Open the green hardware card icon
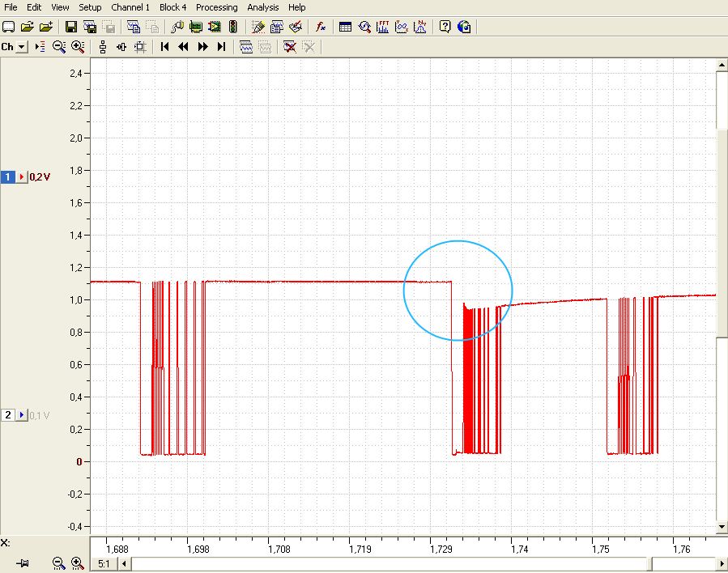This screenshot has height=573, width=728. pos(196,27)
